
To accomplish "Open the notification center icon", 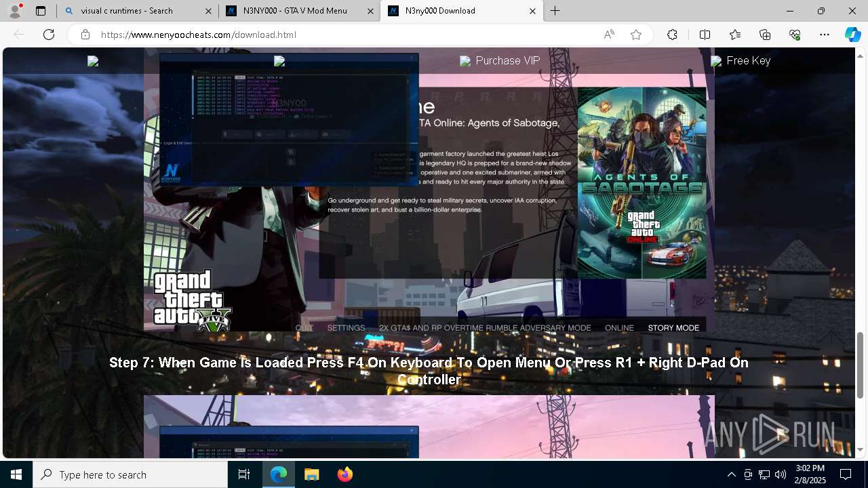I will (x=846, y=474).
